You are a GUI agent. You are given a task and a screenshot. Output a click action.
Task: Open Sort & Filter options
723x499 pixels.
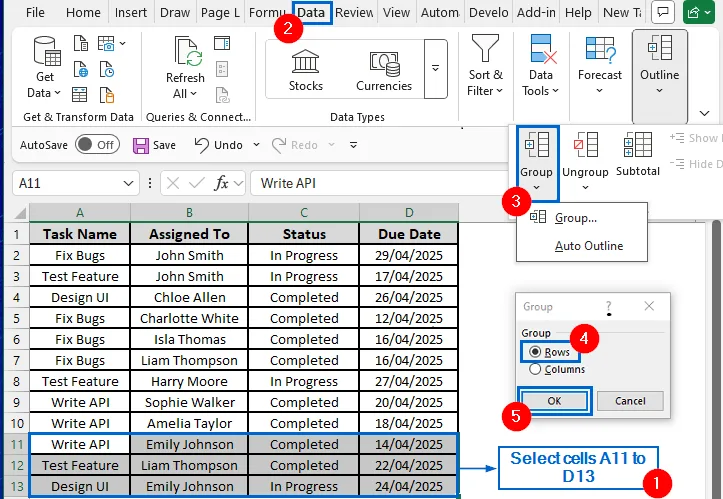click(485, 65)
